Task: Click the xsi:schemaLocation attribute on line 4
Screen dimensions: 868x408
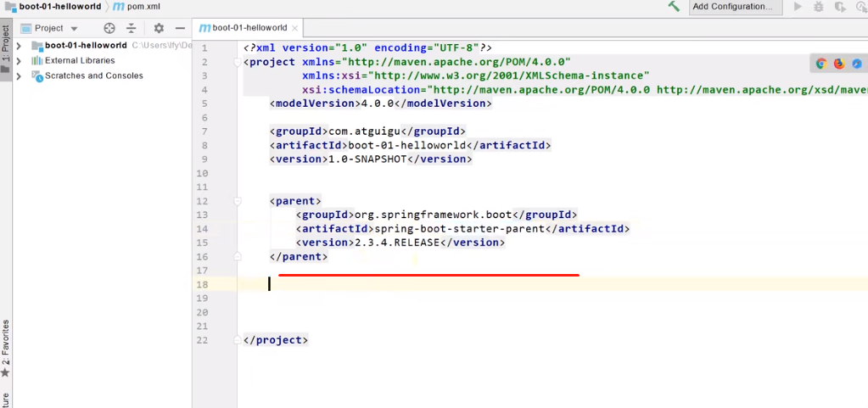Action: [585, 90]
